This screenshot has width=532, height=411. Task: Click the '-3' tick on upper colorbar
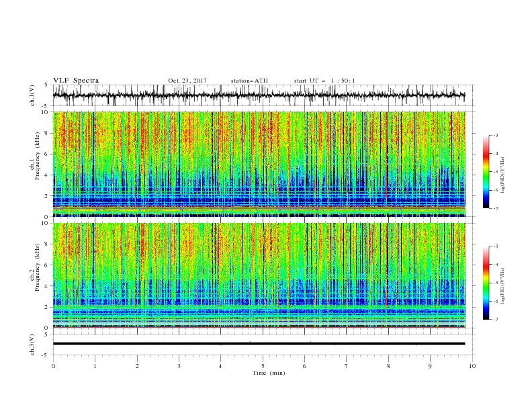[x=495, y=135]
